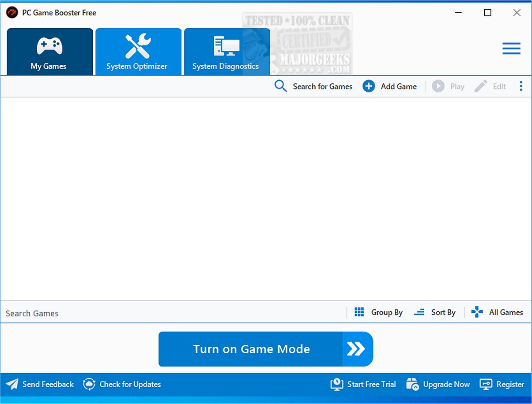Minimize the PC Game Booster window
Screen dimensions: 532x404
click(458, 13)
